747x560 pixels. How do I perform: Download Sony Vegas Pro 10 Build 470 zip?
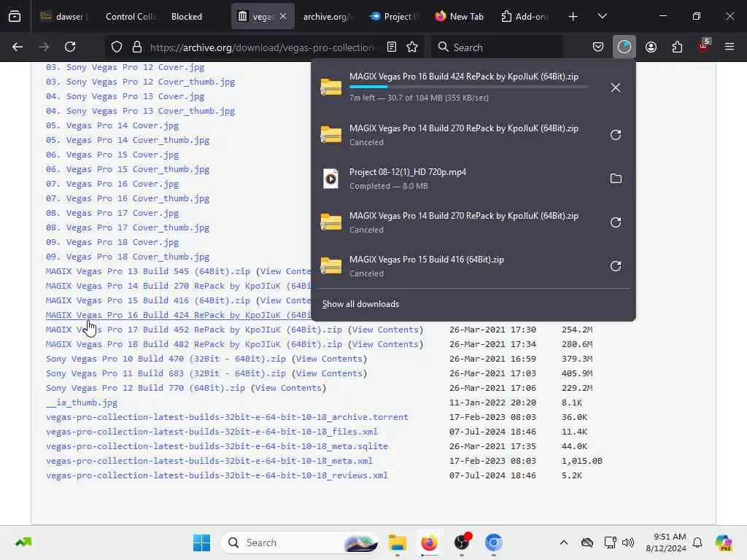(166, 359)
